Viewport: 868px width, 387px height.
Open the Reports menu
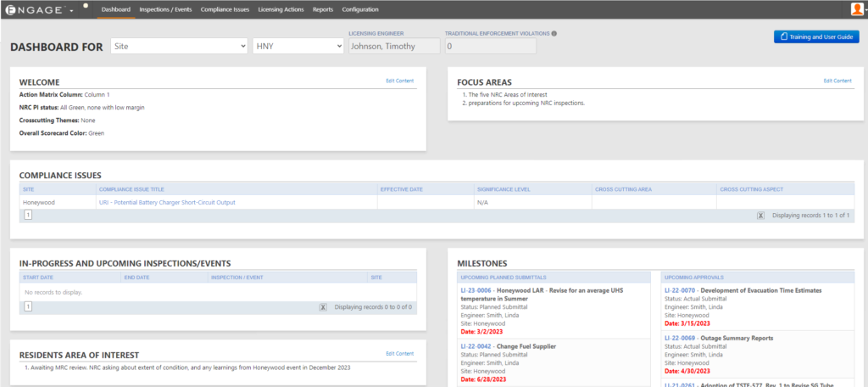coord(322,9)
